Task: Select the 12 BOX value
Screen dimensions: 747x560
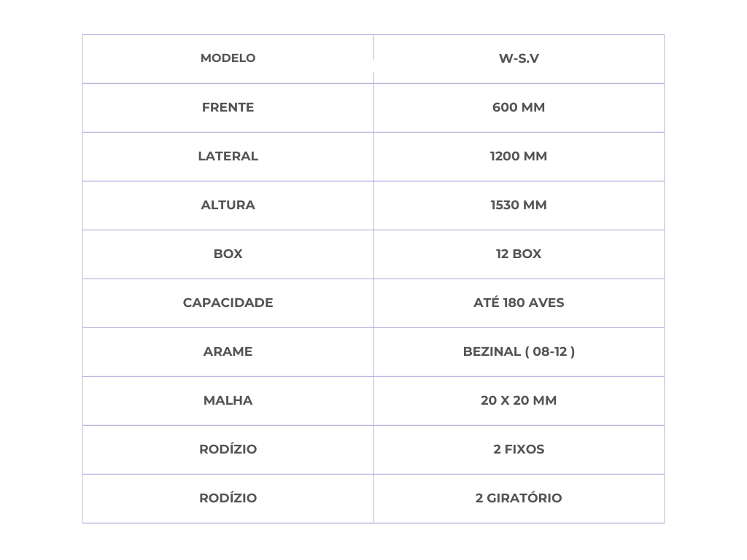Action: pos(519,254)
